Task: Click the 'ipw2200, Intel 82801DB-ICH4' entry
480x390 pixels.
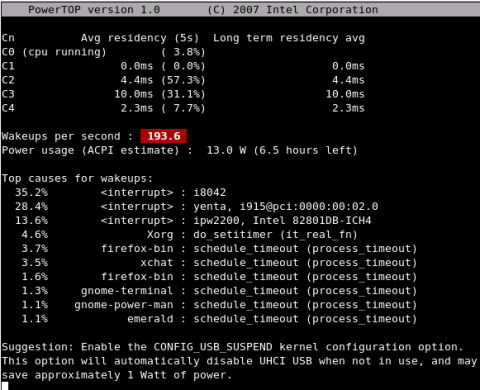Action: coord(282,221)
